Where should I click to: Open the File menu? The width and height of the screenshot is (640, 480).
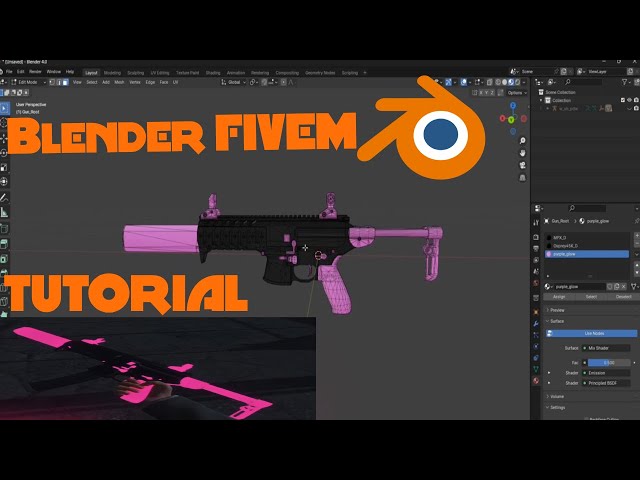[x=9, y=72]
